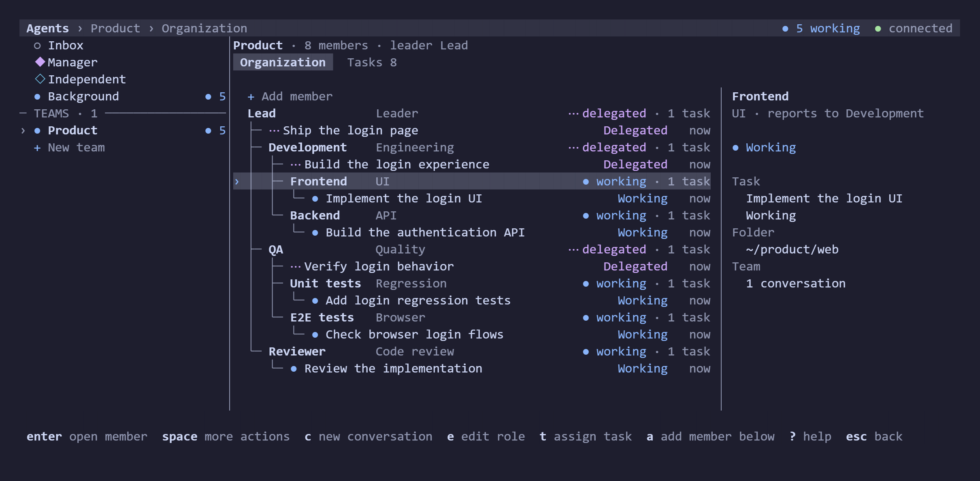Screen dimensions: 980x481
Task: Select the Frontend member row
Action: [x=472, y=181]
